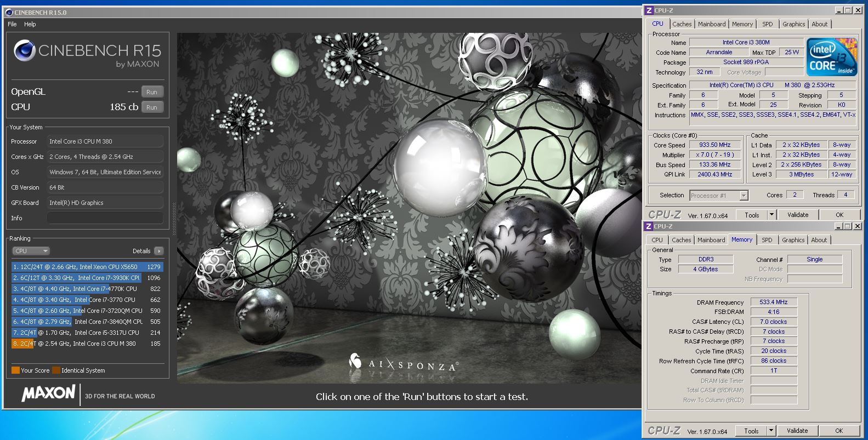Click the AIXSPONZA logo in render
868x440 pixels.
pos(403,362)
